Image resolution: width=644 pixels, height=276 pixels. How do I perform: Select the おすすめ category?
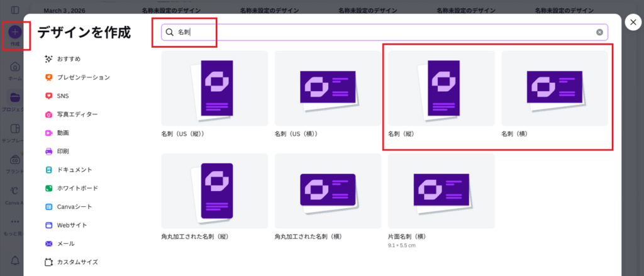(63, 58)
